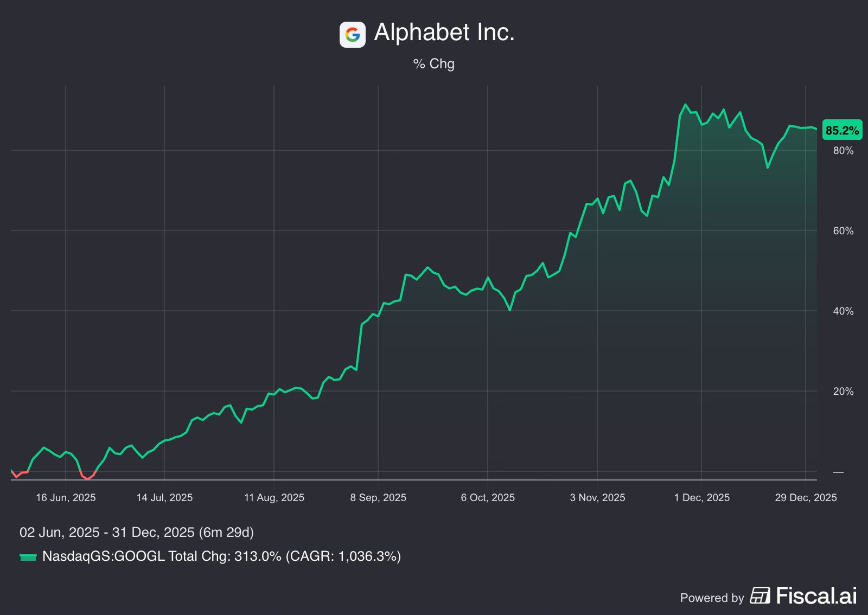Click the 1 Dec, 2025 axis date
Viewport: 868px width, 615px height.
[701, 498]
